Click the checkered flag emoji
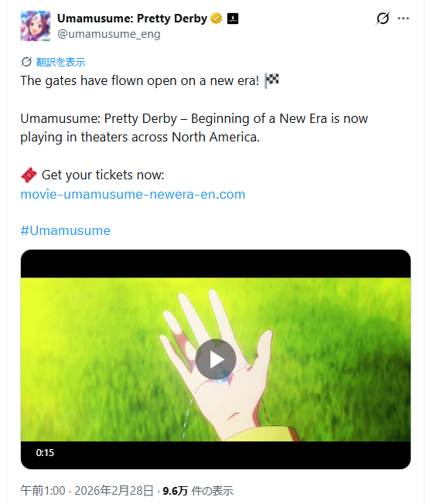This screenshot has height=504, width=430. pos(271,80)
